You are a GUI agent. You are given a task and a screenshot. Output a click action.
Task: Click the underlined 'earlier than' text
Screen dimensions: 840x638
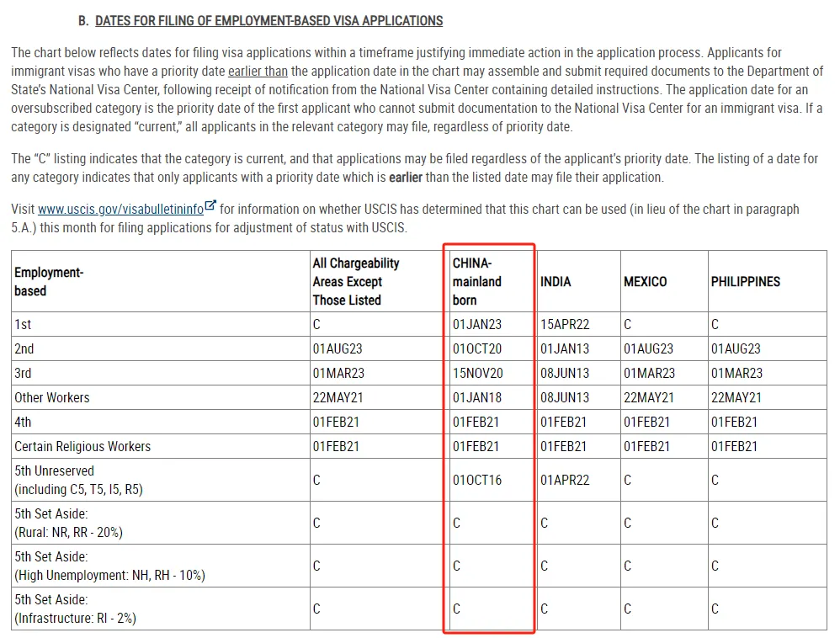point(258,72)
